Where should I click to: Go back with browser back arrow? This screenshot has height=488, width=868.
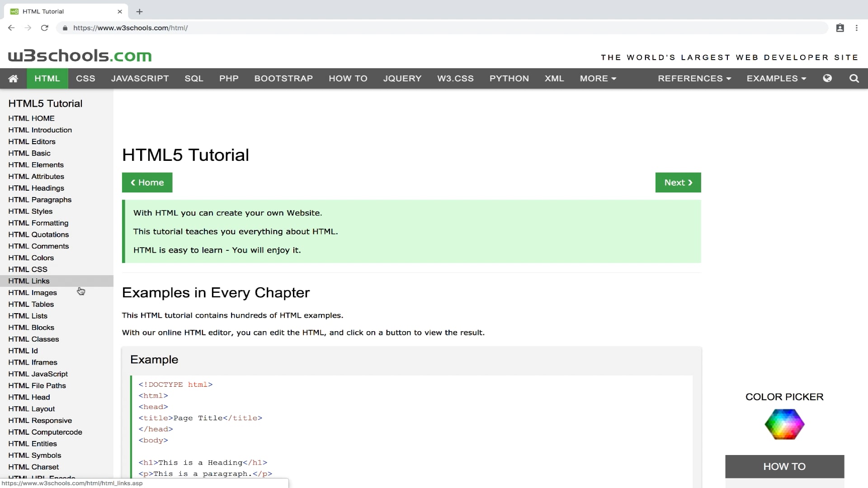[x=11, y=28]
